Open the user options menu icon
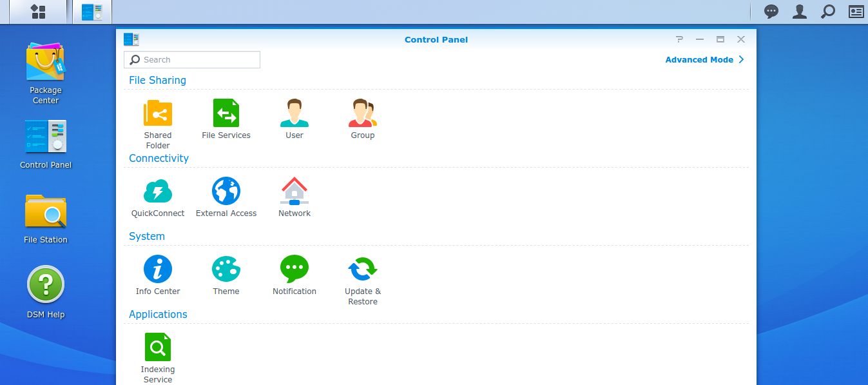 [x=800, y=12]
